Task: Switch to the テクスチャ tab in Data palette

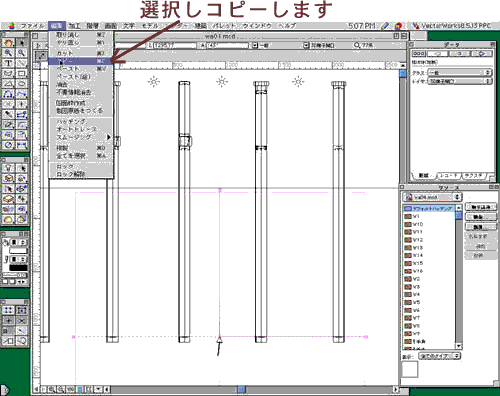Action: click(474, 175)
